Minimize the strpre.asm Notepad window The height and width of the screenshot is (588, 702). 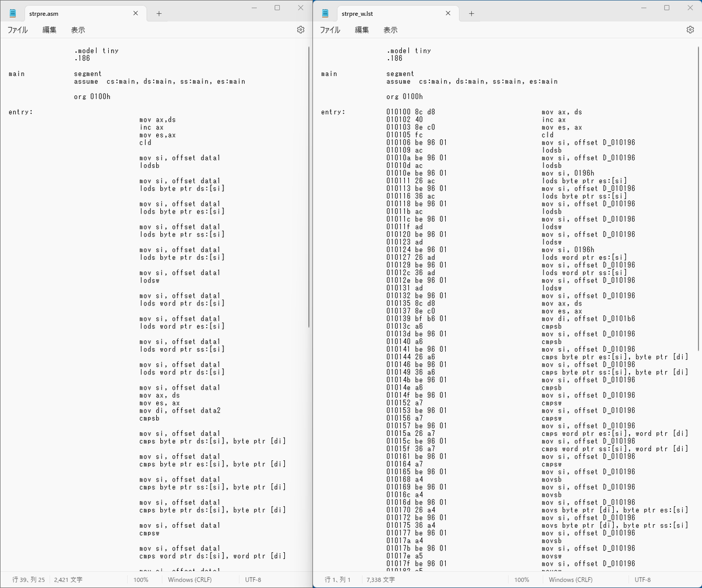point(254,8)
